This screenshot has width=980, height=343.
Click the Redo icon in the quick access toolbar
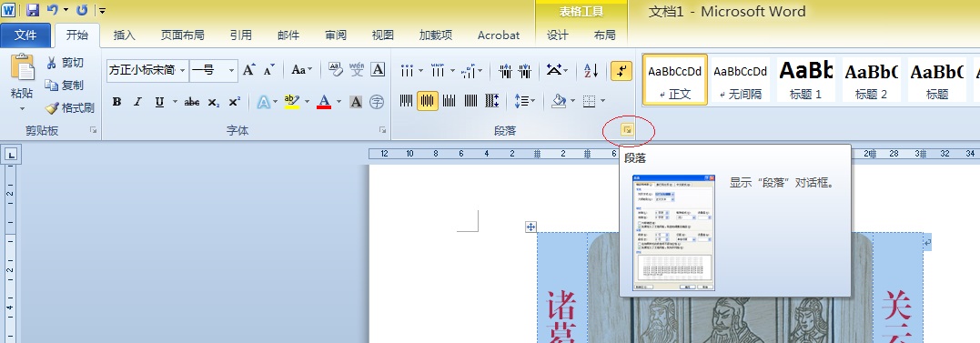[x=82, y=10]
